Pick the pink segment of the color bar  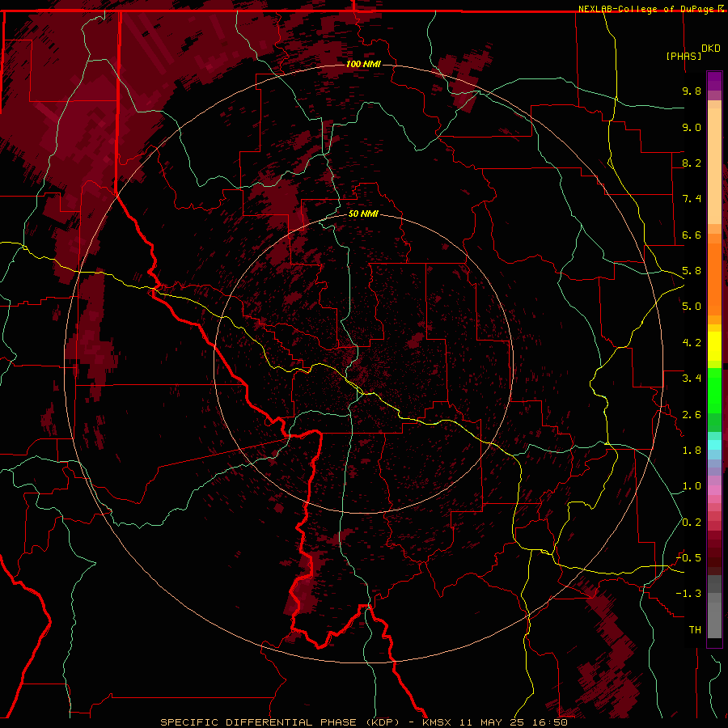coord(714,490)
